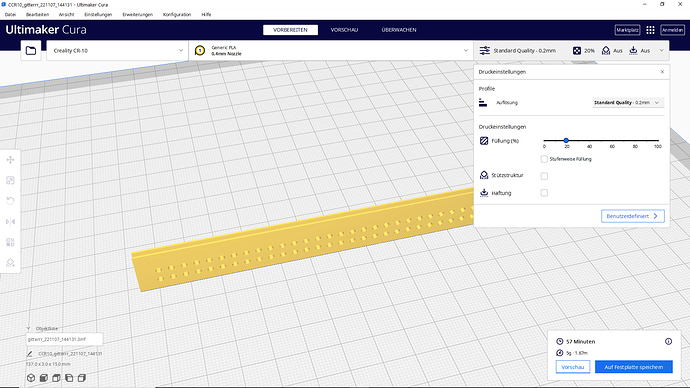Click the Haftung adhesion icon in panel

(x=484, y=193)
